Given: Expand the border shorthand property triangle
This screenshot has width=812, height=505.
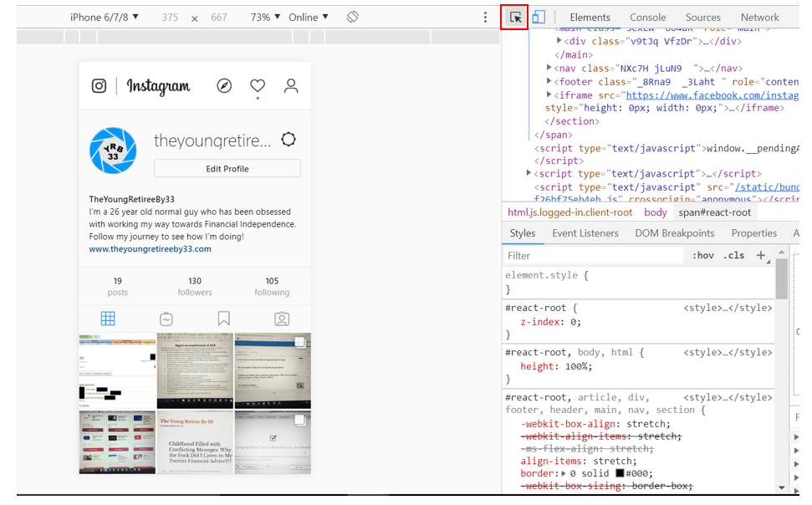Looking at the screenshot, I should (564, 473).
